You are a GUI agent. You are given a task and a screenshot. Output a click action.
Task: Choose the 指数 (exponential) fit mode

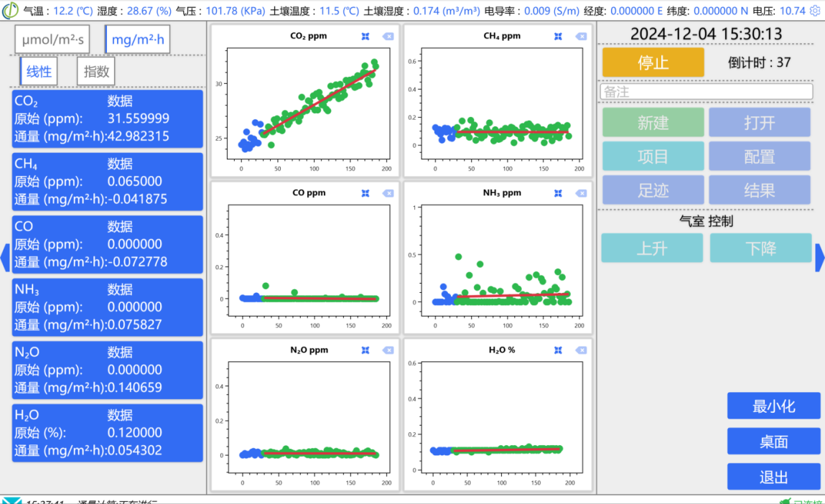(x=96, y=71)
